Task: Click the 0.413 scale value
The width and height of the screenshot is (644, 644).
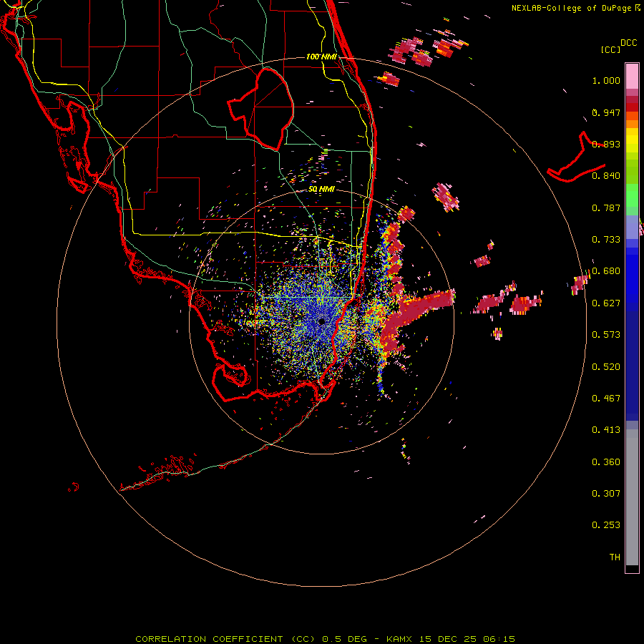Action: (606, 429)
